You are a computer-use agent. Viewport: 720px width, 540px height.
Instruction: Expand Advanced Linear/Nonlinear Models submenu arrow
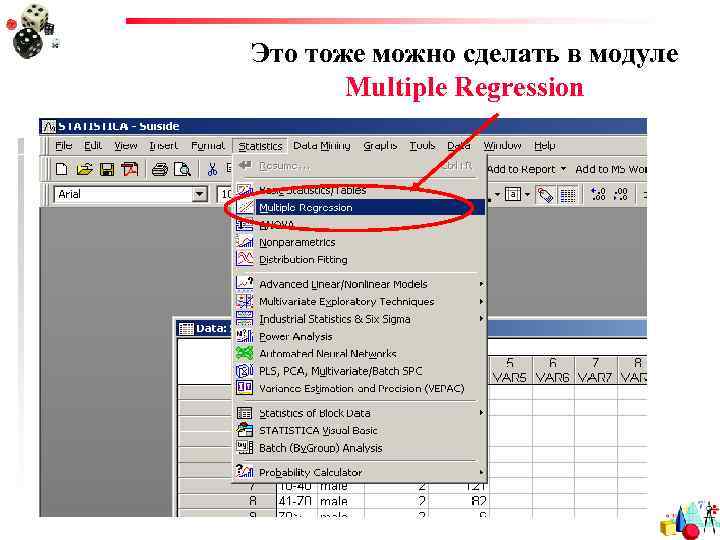[481, 284]
